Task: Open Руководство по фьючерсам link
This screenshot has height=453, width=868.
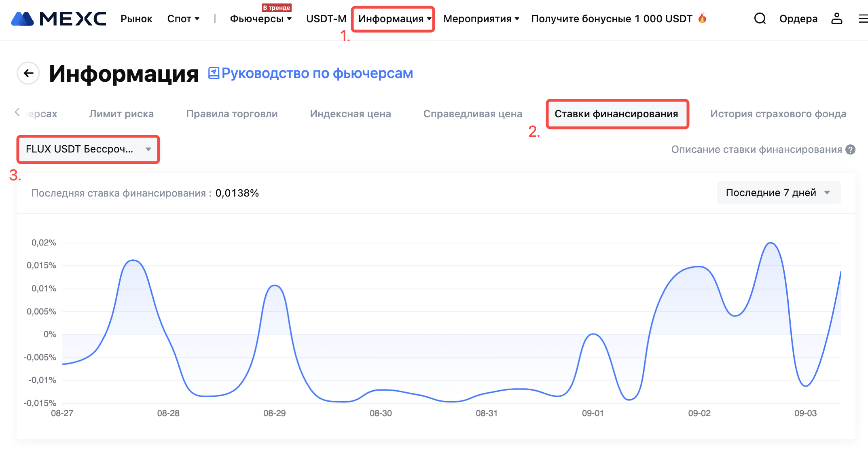Action: coord(317,73)
